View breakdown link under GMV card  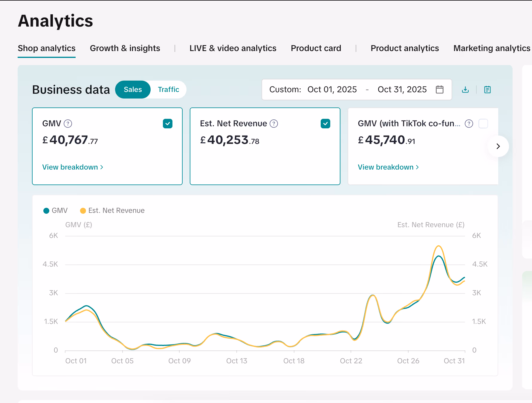[x=73, y=167]
